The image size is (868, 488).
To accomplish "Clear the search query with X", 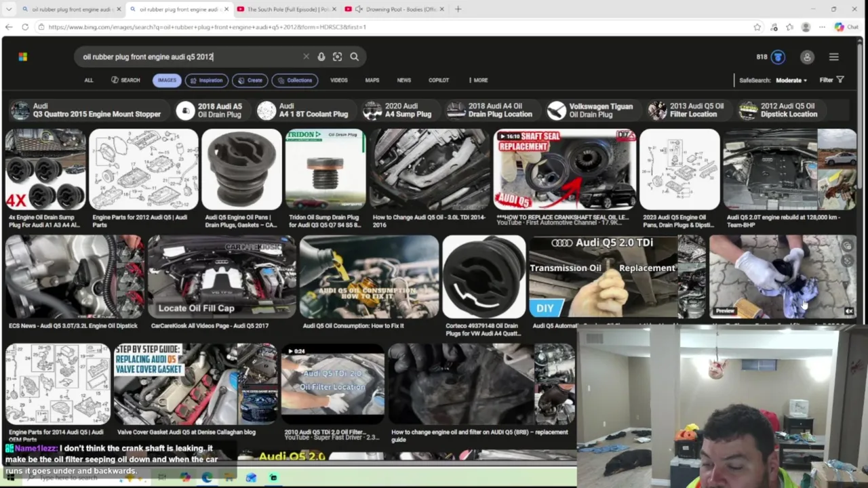I will tap(306, 57).
